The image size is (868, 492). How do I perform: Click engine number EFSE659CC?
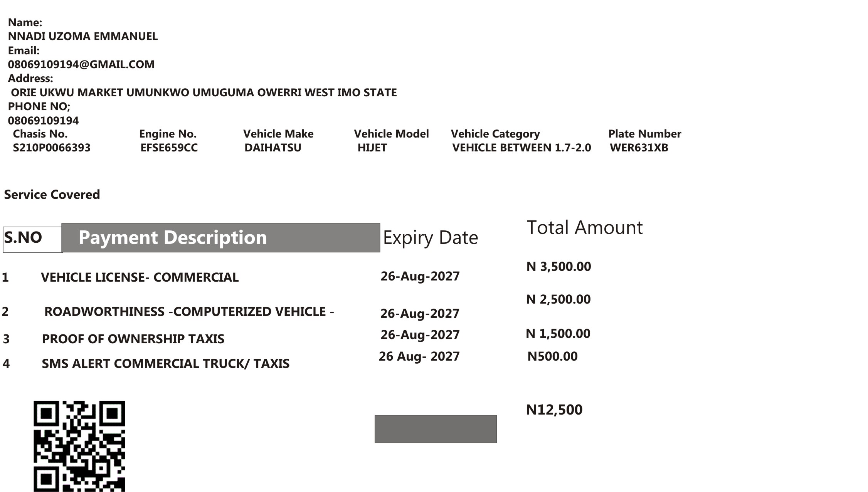169,148
